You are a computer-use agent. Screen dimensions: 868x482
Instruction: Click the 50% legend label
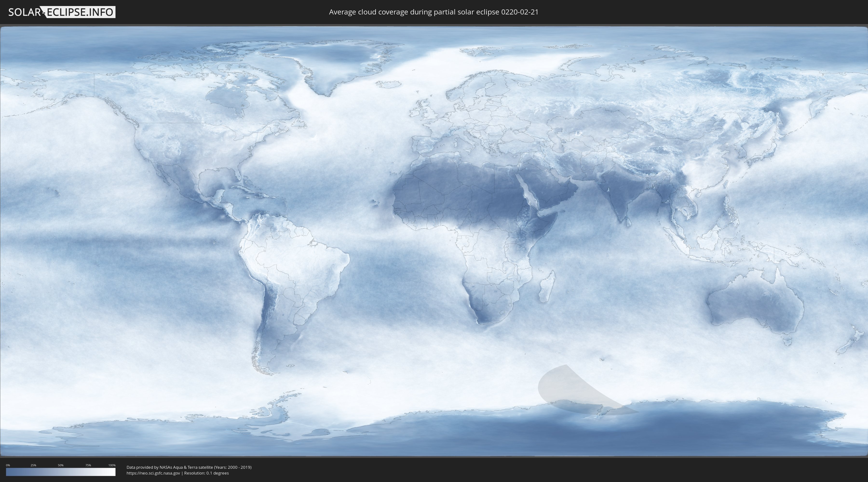pyautogui.click(x=61, y=465)
